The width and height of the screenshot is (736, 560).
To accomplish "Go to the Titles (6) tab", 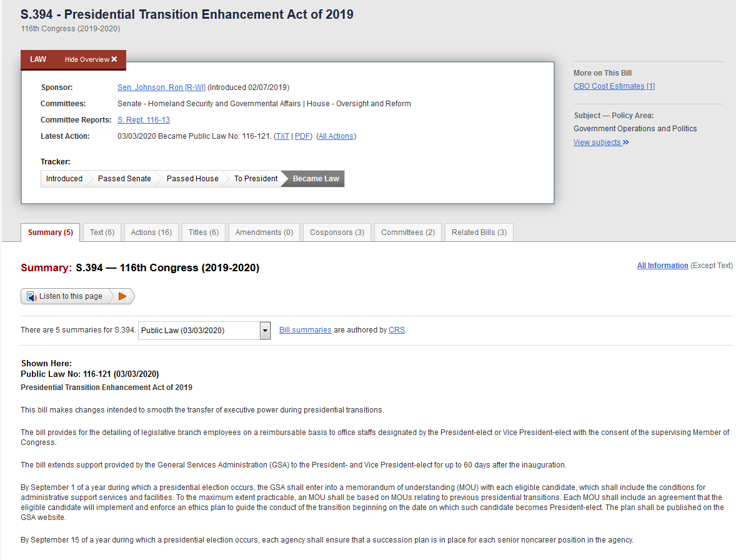I will 204,232.
